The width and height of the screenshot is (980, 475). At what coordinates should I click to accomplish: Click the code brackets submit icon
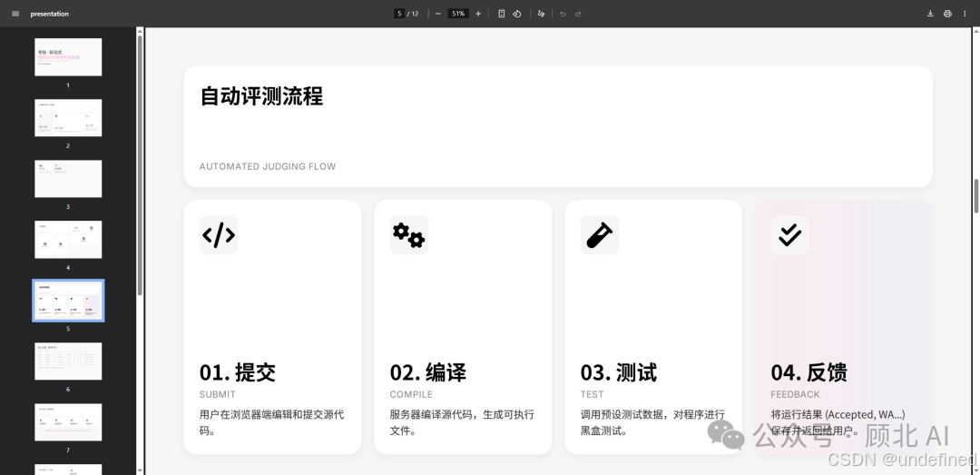click(219, 235)
